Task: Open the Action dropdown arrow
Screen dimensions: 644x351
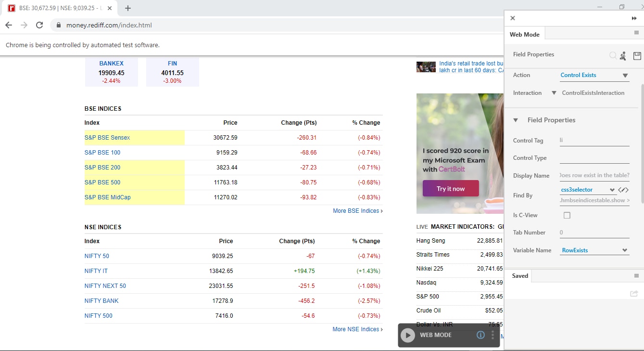Action: [x=625, y=76]
